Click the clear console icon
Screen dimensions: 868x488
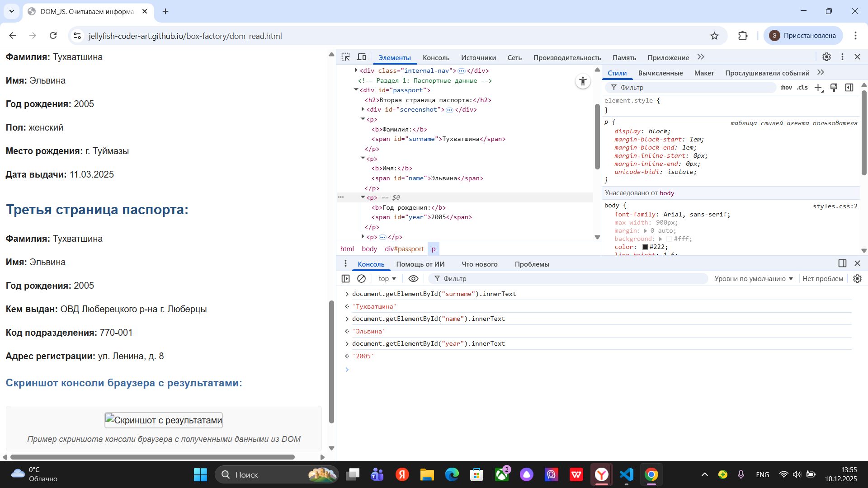[361, 279]
